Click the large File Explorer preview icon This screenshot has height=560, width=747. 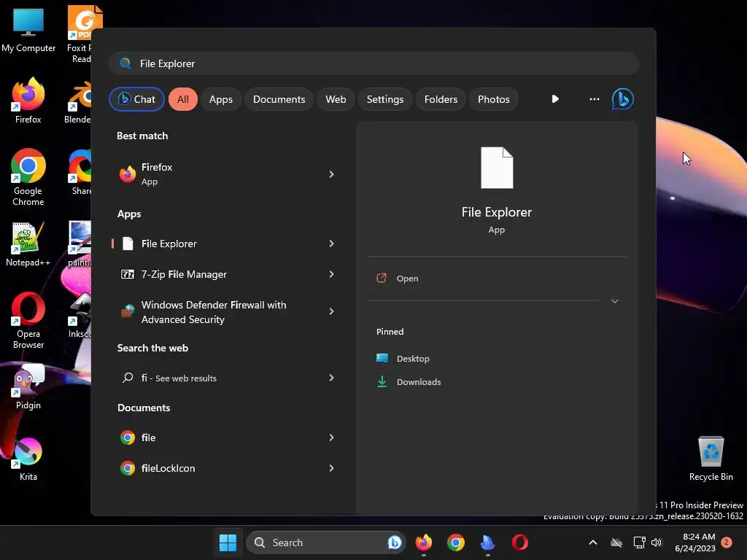pyautogui.click(x=496, y=168)
